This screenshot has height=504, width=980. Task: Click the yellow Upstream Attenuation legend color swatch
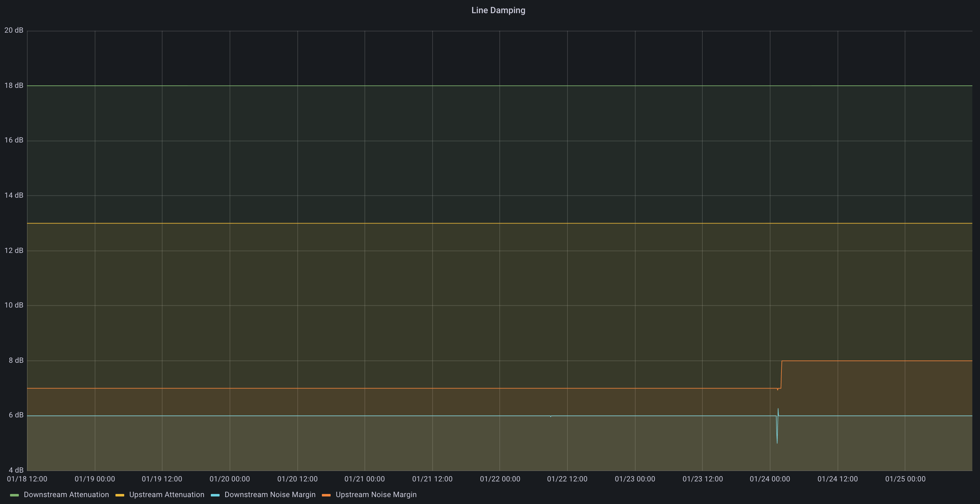click(x=120, y=495)
